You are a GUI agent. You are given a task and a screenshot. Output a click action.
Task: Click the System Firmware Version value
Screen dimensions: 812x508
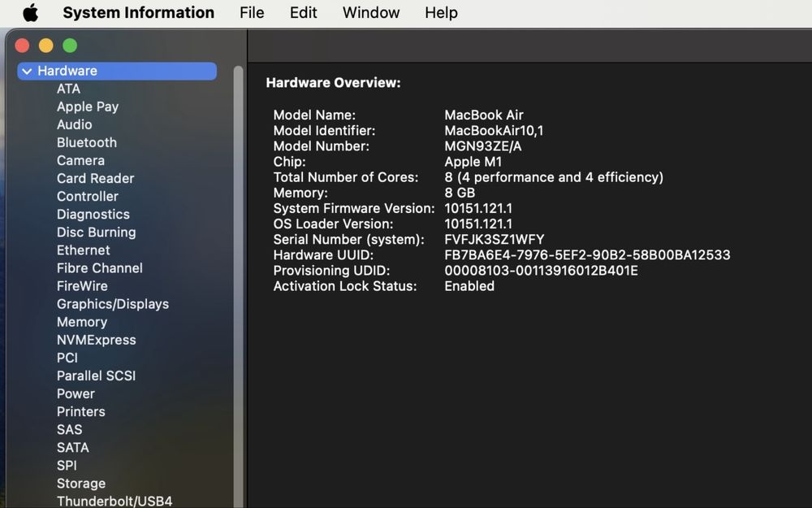(478, 208)
